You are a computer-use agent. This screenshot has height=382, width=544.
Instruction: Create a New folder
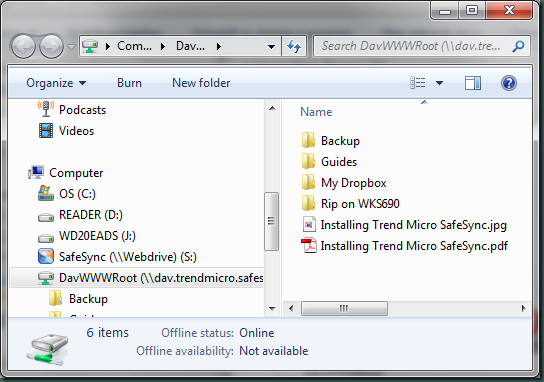(x=201, y=83)
